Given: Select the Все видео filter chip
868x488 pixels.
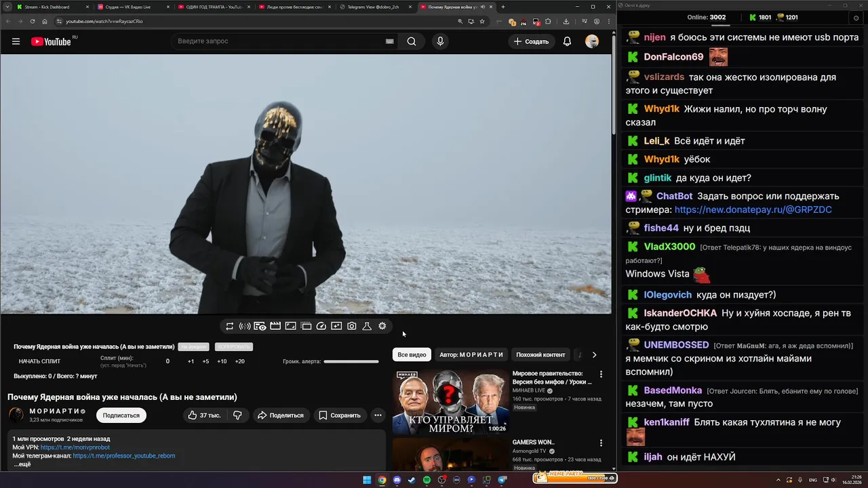Looking at the screenshot, I should tap(412, 354).
